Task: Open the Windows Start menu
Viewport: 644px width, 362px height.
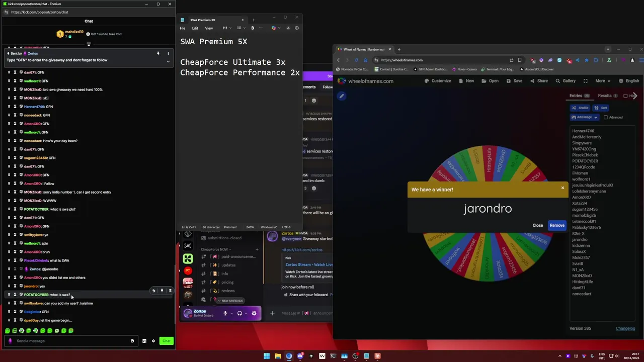Action: (267, 356)
